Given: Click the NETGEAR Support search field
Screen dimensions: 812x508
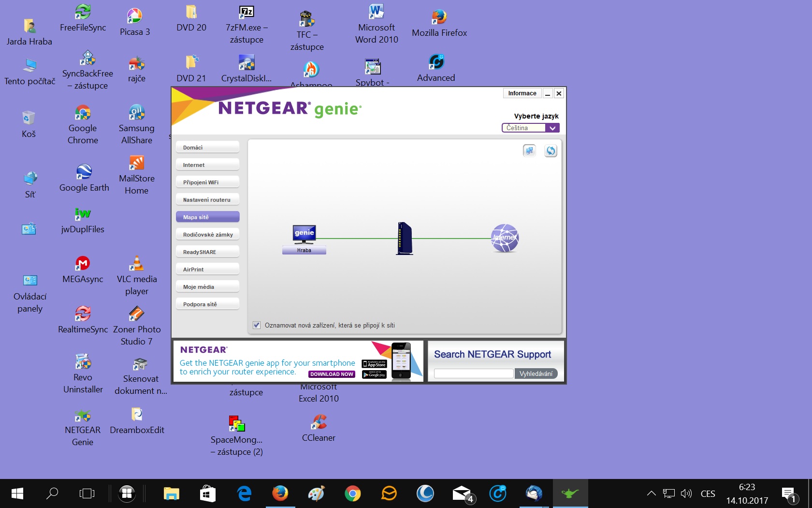Looking at the screenshot, I should pyautogui.click(x=473, y=374).
